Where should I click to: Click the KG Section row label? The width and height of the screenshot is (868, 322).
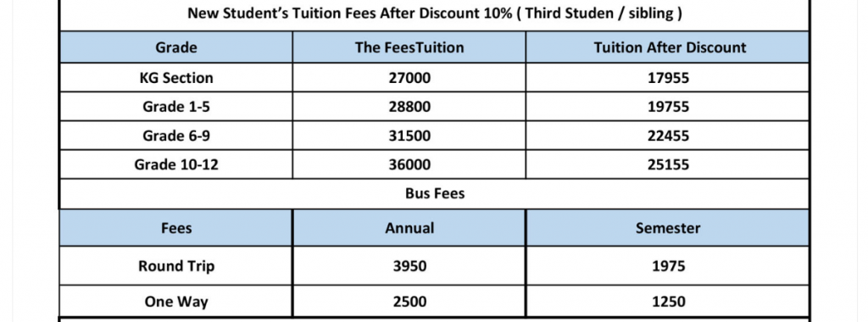(x=176, y=78)
